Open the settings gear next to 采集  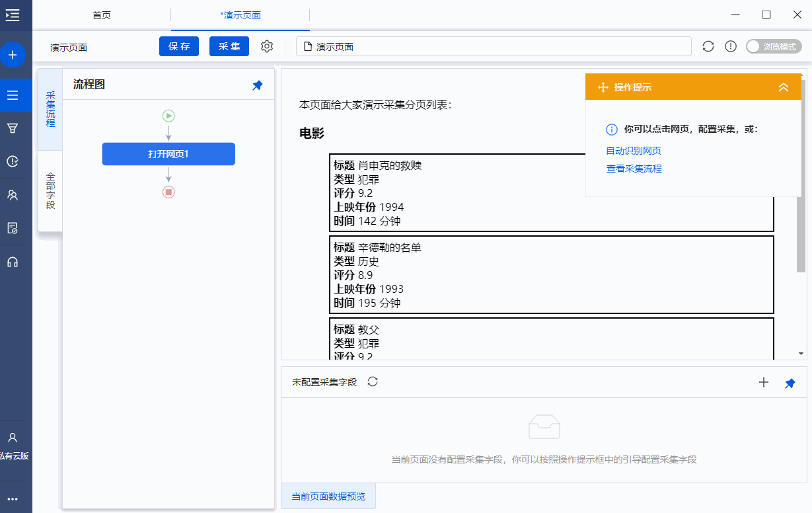267,46
